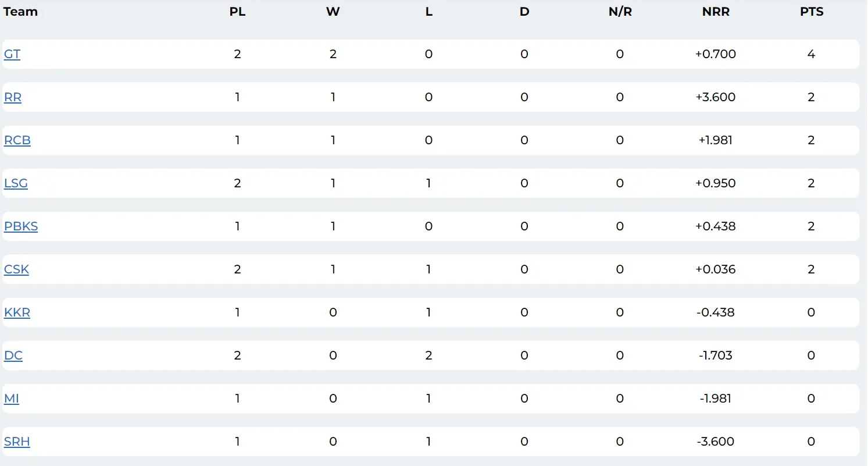Click the L column header
Viewport: 868px width, 466px height.
pyautogui.click(x=428, y=12)
